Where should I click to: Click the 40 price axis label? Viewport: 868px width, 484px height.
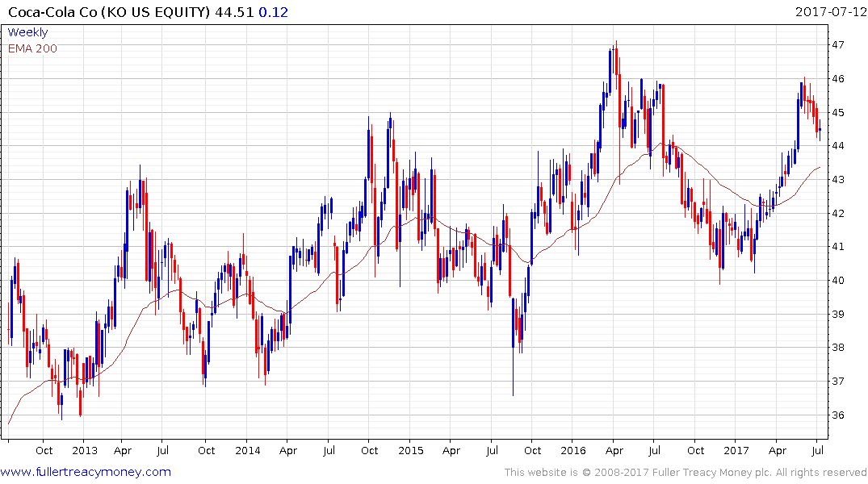click(837, 281)
